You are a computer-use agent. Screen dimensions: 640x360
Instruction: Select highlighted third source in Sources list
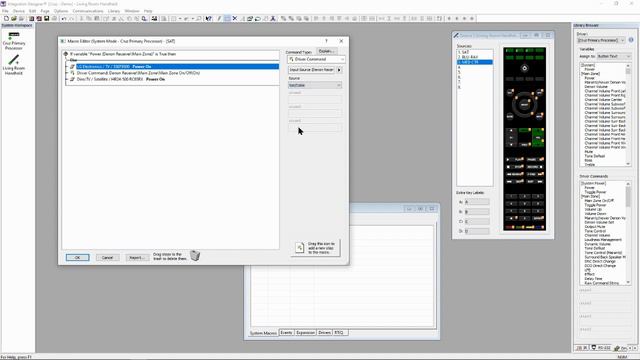[475, 62]
